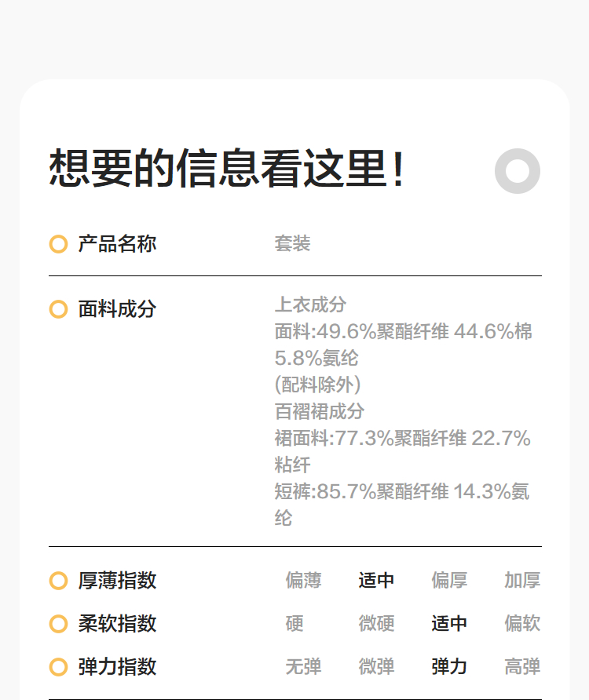Click the 套装 product name value
This screenshot has width=589, height=700.
click(292, 244)
